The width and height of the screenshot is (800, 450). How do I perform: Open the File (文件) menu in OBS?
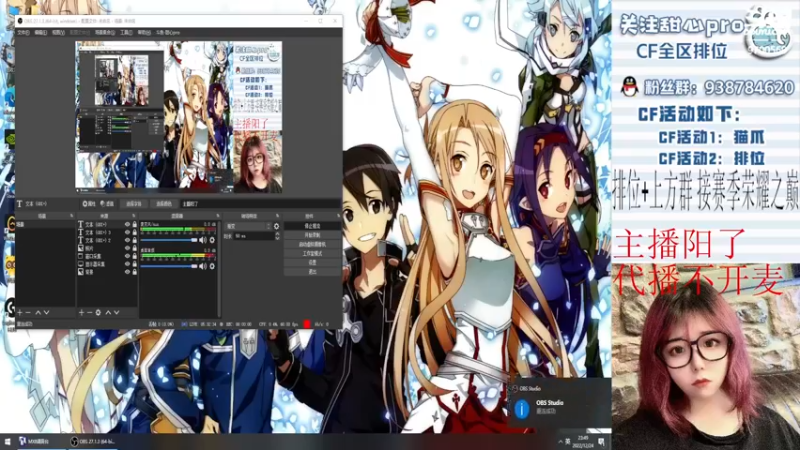[23, 32]
